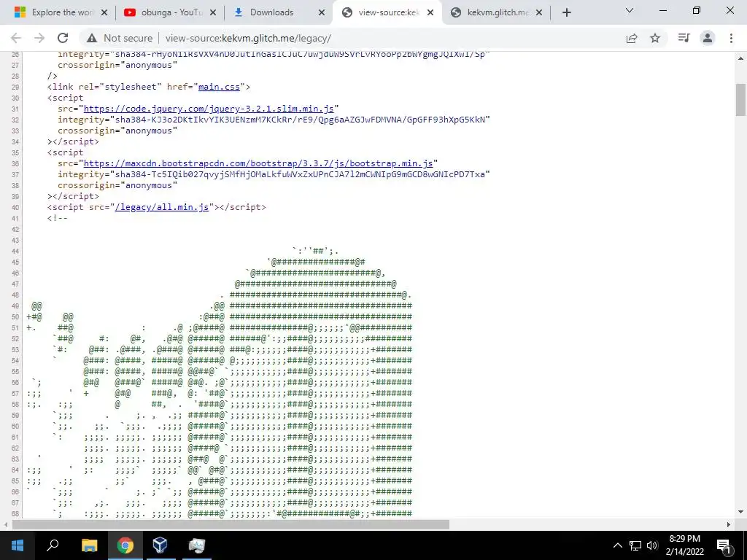Image resolution: width=747 pixels, height=560 pixels.
Task: Click the browser forward arrow
Action: (39, 38)
